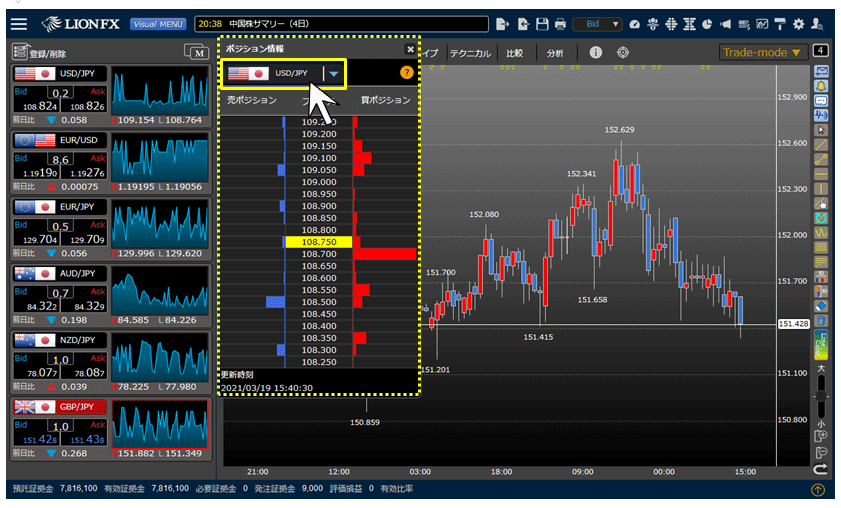
Task: Click the info icon in chart toolbar
Action: point(596,52)
